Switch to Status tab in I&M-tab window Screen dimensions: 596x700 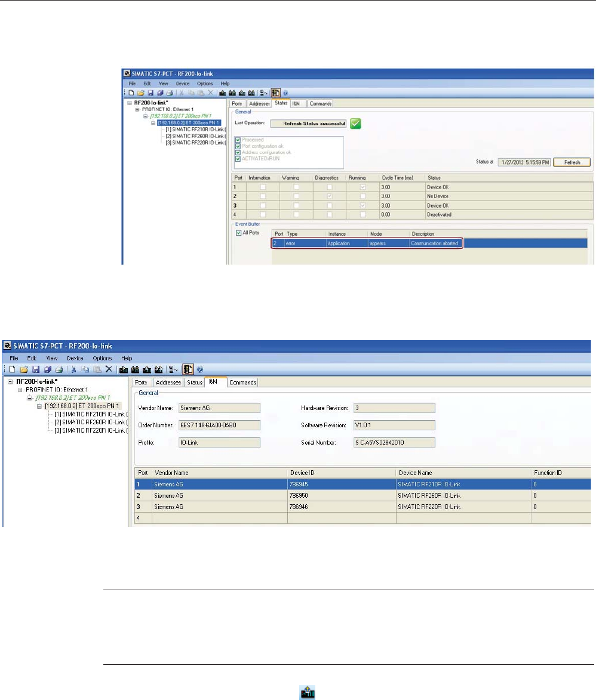pos(194,383)
